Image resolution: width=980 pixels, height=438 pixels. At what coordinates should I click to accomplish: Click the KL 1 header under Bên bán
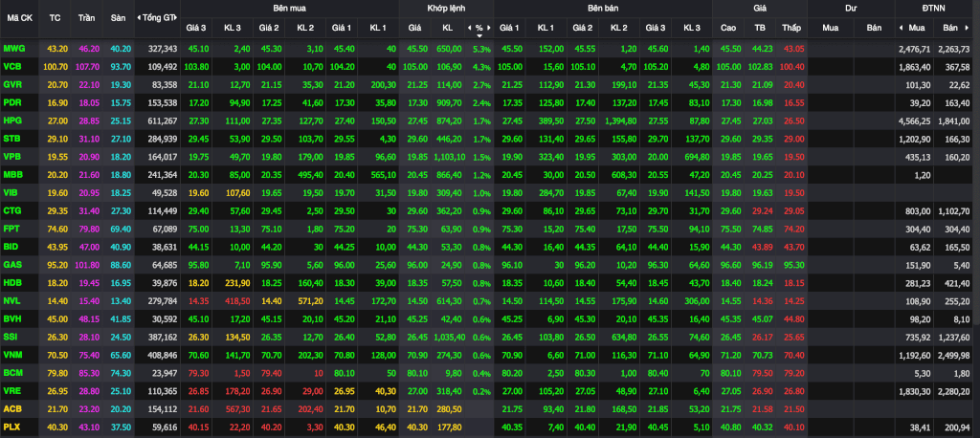pos(546,28)
